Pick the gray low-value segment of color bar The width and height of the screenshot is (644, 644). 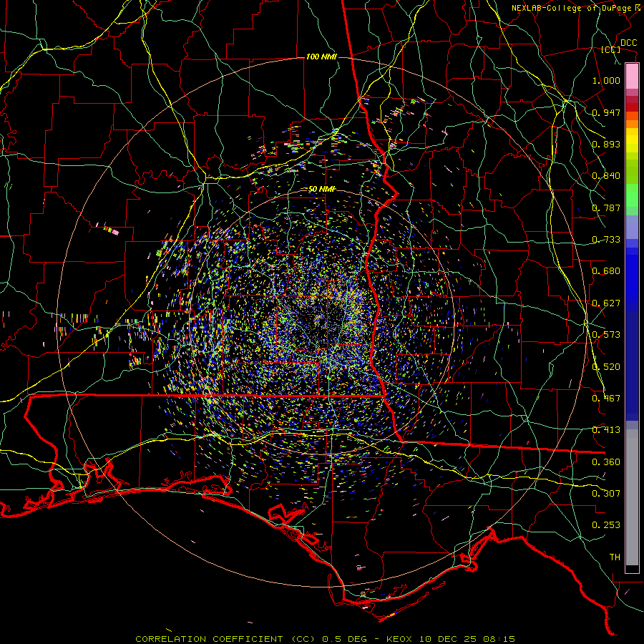coord(632,497)
